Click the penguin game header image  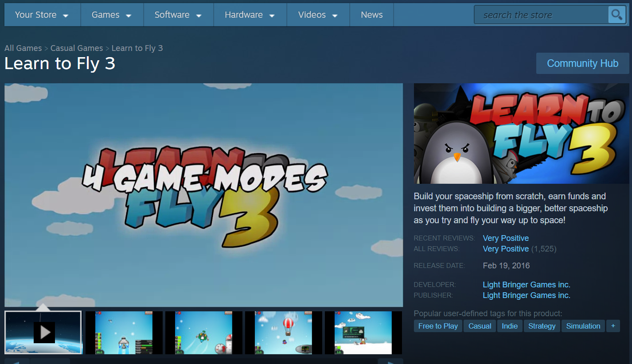(522, 133)
